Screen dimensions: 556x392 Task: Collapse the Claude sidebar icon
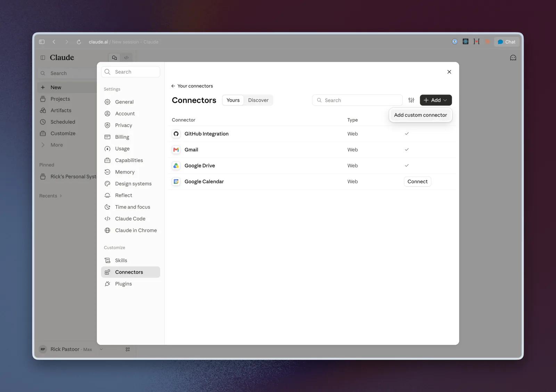[43, 58]
